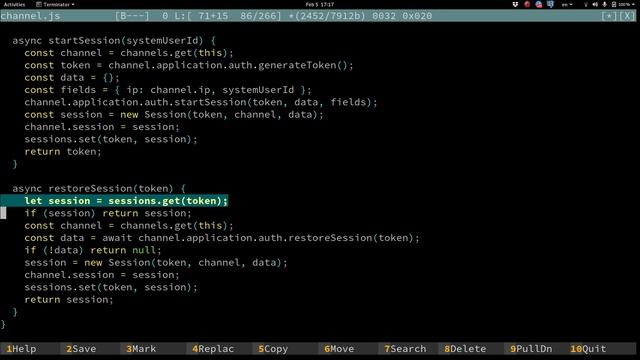Click line 'if (session) return session;'

(x=108, y=213)
